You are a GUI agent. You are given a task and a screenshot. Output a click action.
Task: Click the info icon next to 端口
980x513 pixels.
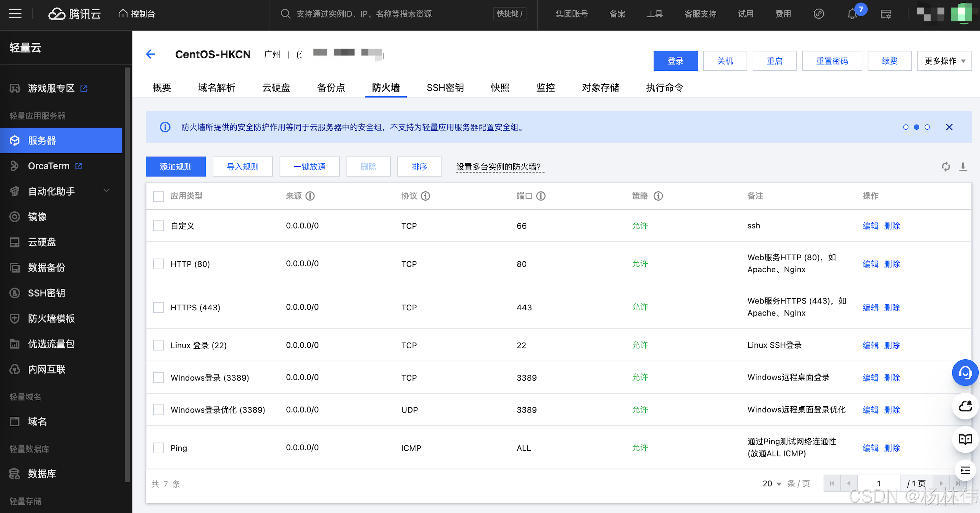point(541,195)
